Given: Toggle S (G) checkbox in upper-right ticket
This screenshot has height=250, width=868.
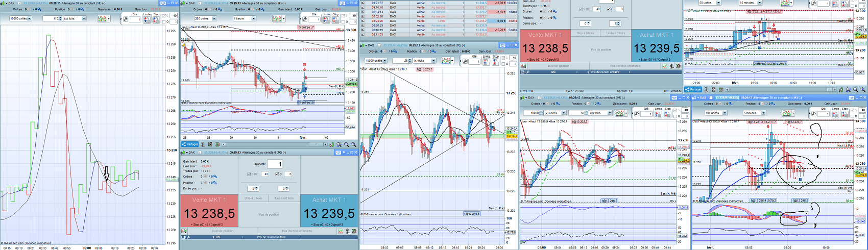Looking at the screenshot, I should coord(581,9).
